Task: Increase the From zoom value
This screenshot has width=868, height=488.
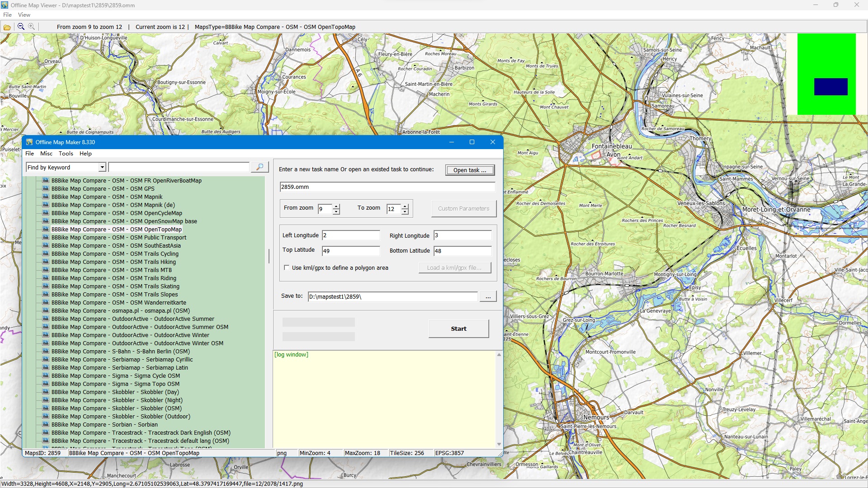Action: pyautogui.click(x=336, y=206)
